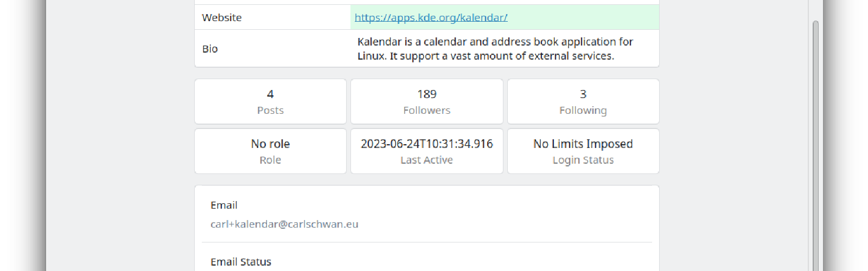
Task: Click the Following label
Action: coord(583,111)
